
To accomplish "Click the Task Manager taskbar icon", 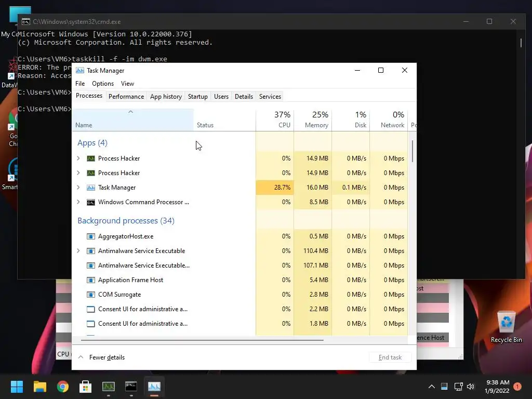I will point(154,387).
